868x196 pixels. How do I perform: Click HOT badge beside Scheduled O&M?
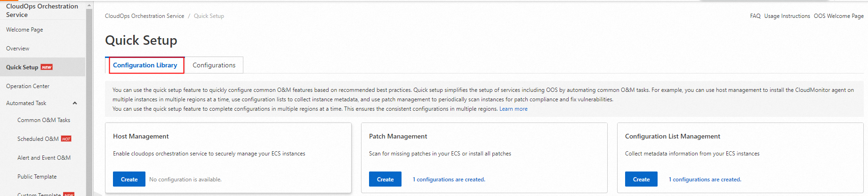point(66,139)
